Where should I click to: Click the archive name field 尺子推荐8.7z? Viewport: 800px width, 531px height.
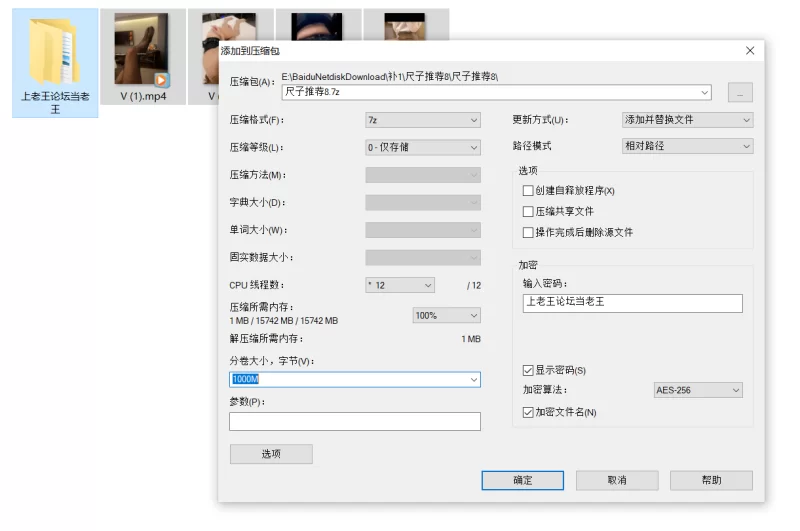coord(496,92)
